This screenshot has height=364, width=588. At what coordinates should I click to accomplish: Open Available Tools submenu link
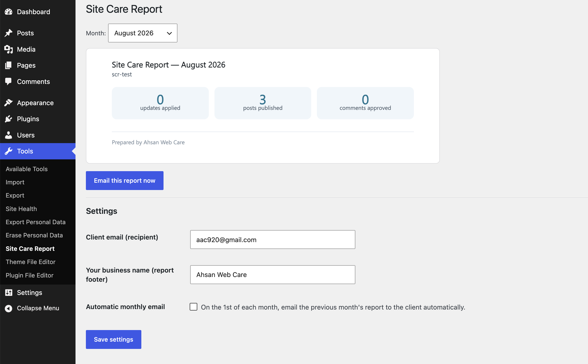(x=27, y=169)
